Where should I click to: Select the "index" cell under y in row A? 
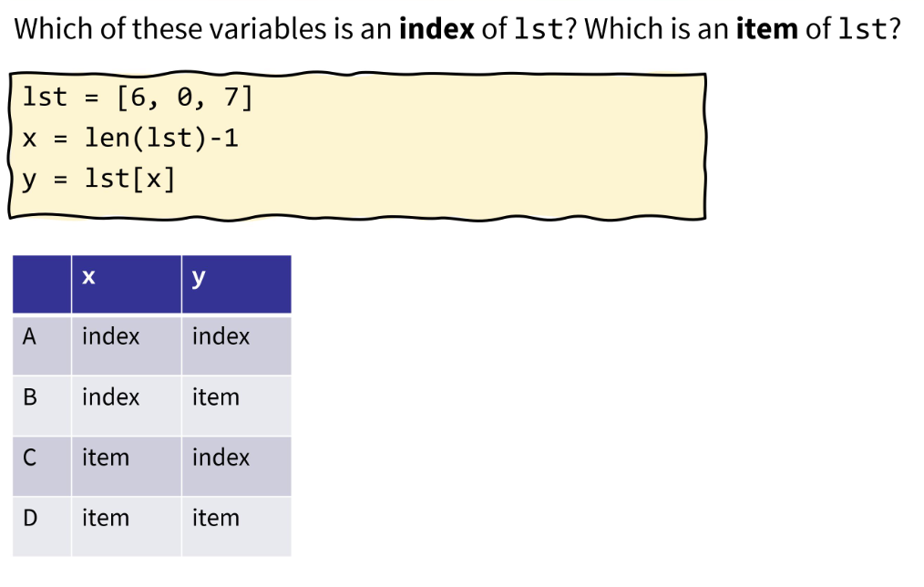tap(221, 337)
